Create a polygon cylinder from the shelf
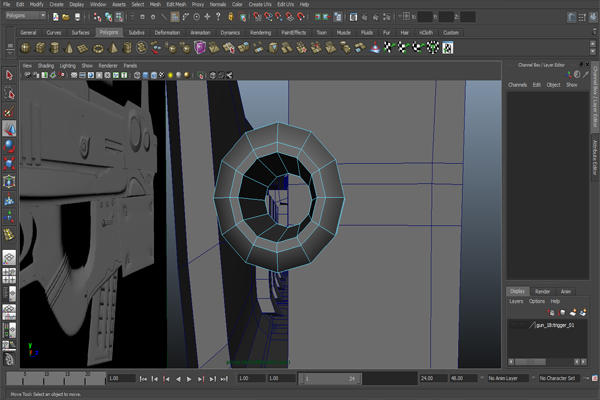The width and height of the screenshot is (600, 400). [55, 48]
